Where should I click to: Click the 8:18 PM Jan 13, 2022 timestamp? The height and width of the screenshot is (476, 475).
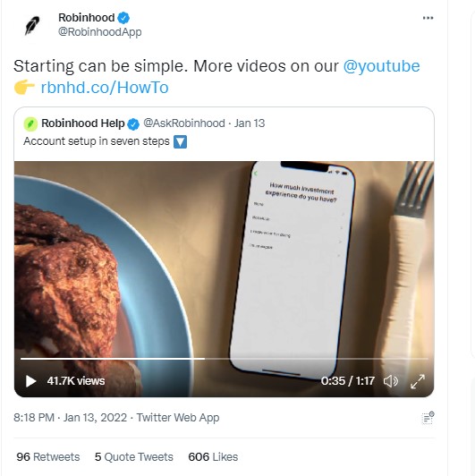tap(70, 418)
